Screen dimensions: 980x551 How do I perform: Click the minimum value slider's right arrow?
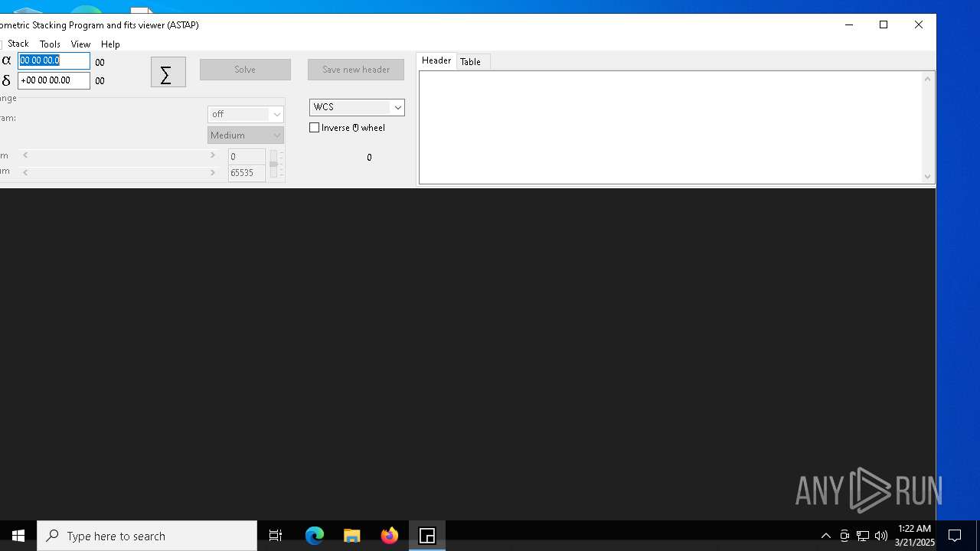point(213,155)
